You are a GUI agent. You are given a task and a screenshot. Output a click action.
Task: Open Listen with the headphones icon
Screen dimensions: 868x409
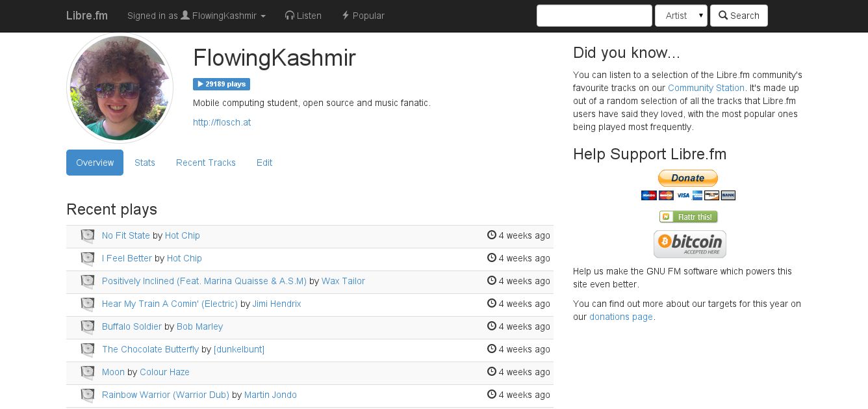[303, 16]
